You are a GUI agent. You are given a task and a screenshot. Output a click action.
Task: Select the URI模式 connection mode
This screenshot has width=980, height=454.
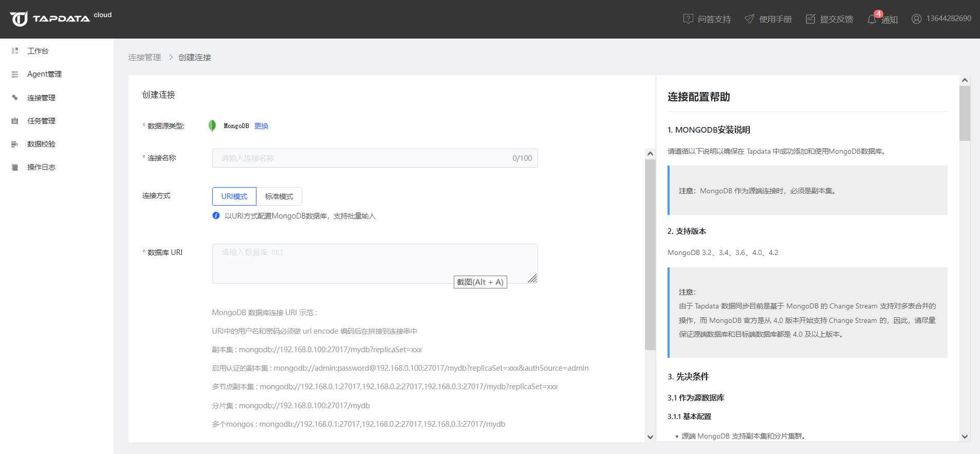coord(234,196)
